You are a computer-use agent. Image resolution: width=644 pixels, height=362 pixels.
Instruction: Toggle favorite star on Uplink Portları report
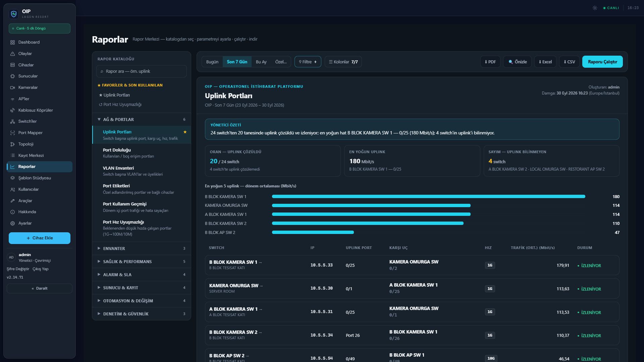point(185,132)
